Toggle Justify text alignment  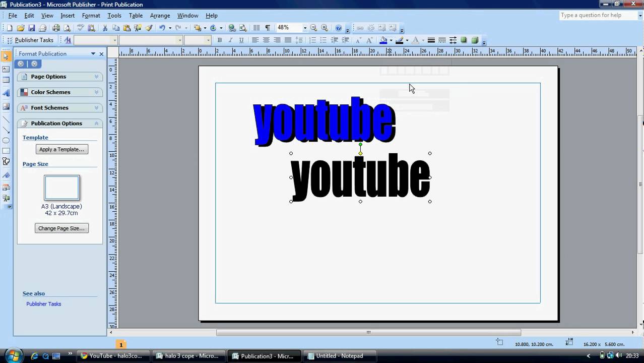click(288, 40)
